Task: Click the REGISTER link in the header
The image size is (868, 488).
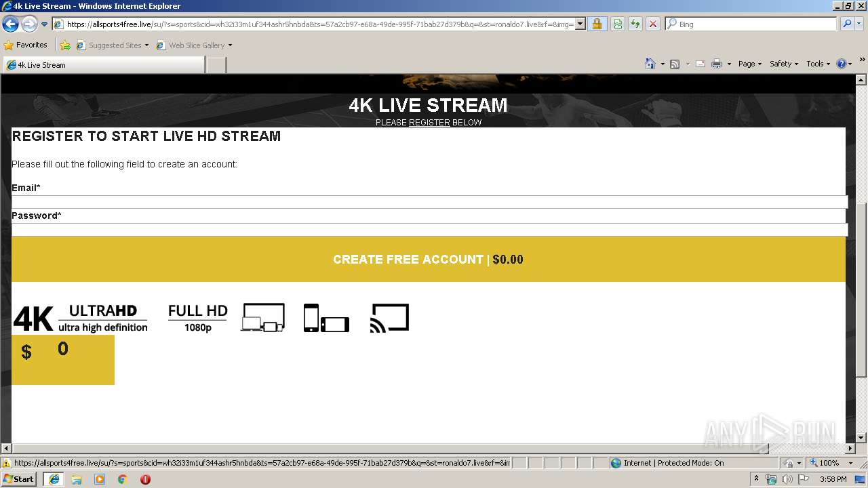Action: tap(429, 123)
